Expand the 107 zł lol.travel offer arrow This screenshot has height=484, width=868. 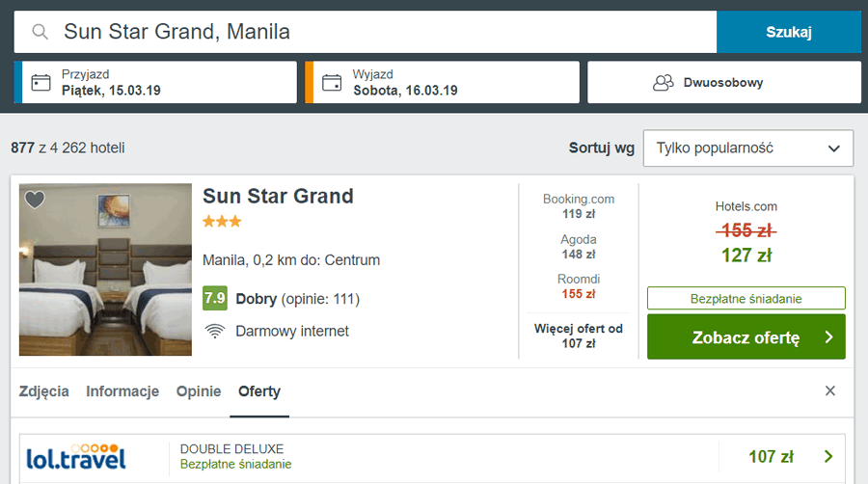point(827,457)
